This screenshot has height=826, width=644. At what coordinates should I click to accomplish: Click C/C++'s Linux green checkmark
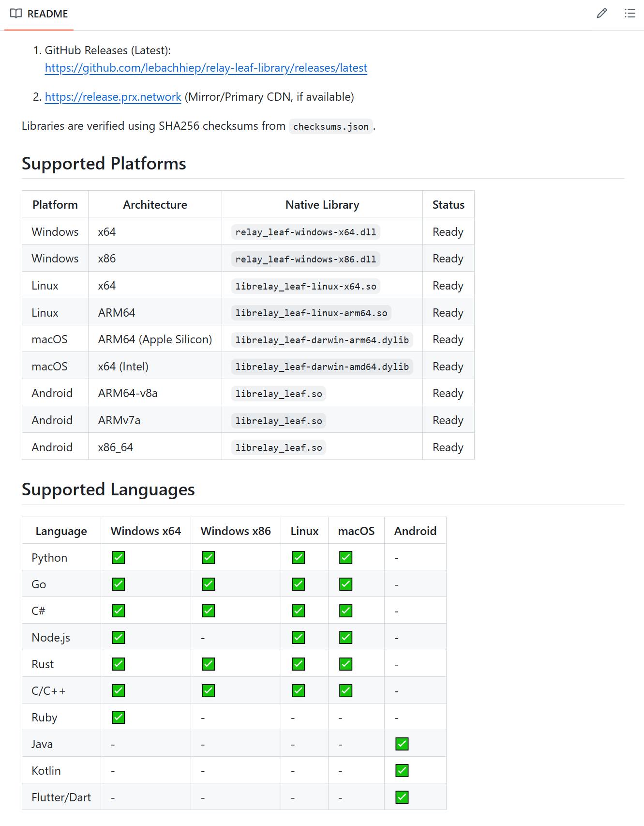pyautogui.click(x=299, y=691)
